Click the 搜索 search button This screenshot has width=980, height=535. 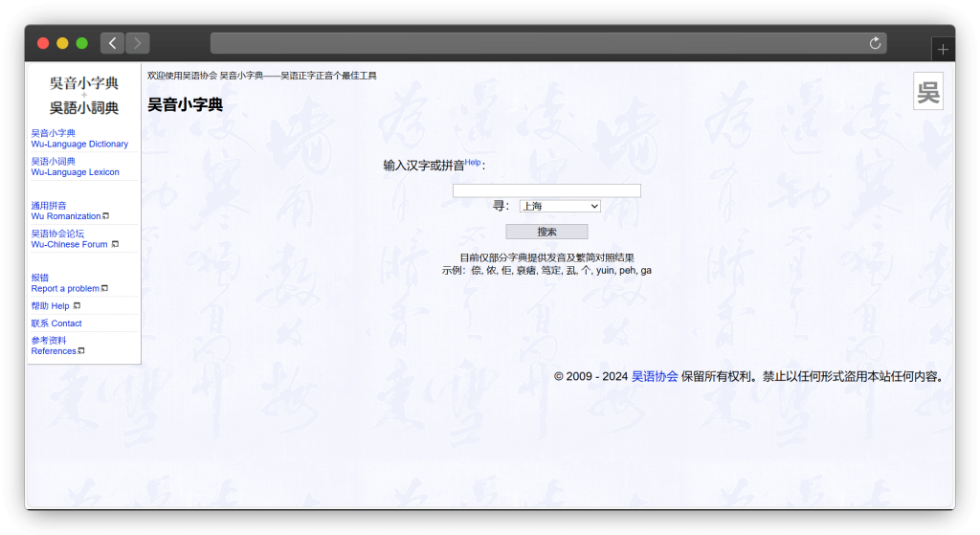[x=546, y=232]
